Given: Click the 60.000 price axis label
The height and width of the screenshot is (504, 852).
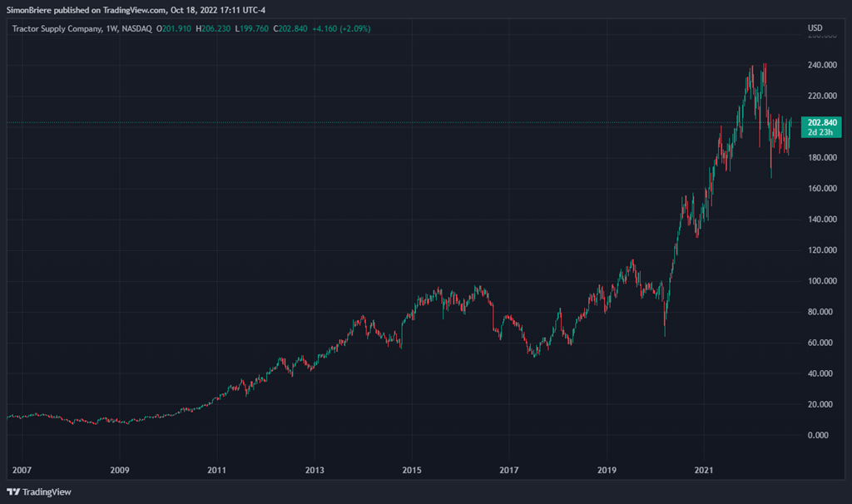Looking at the screenshot, I should click(824, 343).
